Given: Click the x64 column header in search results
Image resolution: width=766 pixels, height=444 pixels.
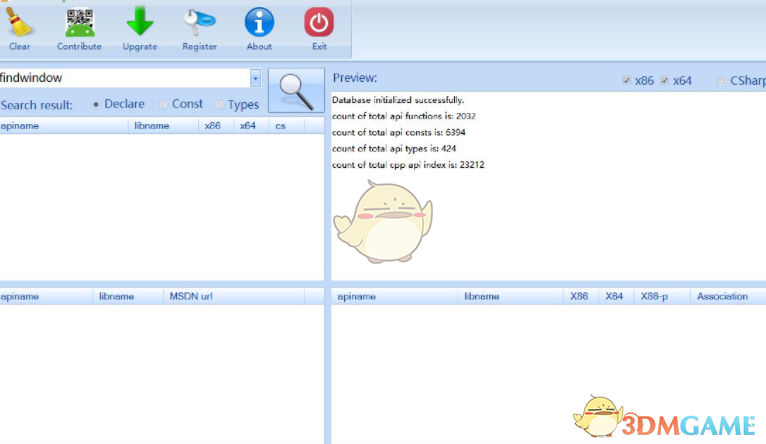Looking at the screenshot, I should [252, 126].
